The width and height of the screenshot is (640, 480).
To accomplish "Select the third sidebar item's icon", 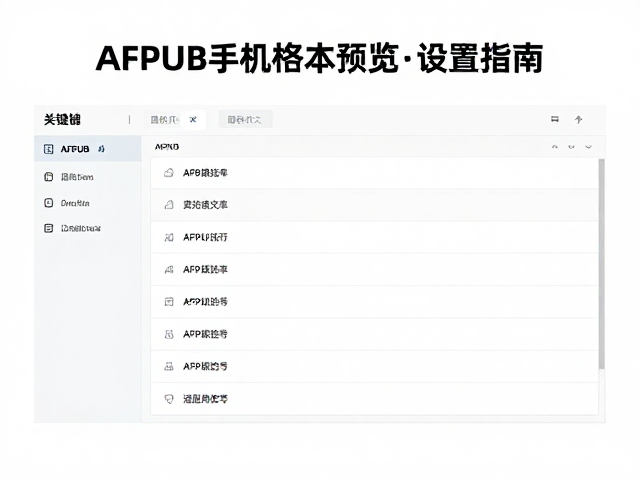I will click(49, 203).
